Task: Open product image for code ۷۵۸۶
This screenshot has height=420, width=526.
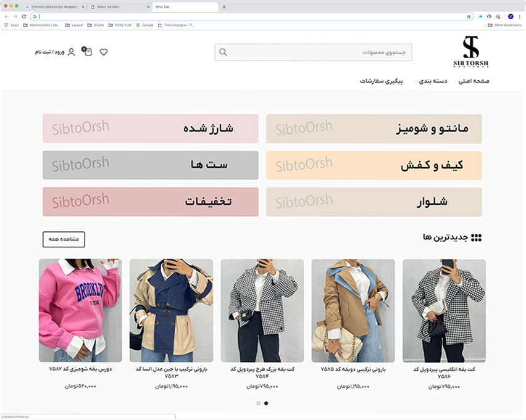Action: click(x=444, y=311)
